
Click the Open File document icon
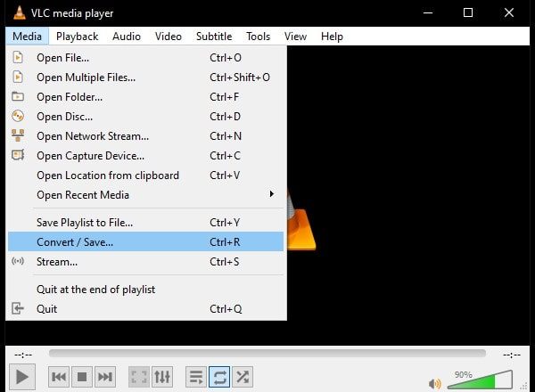(x=18, y=57)
